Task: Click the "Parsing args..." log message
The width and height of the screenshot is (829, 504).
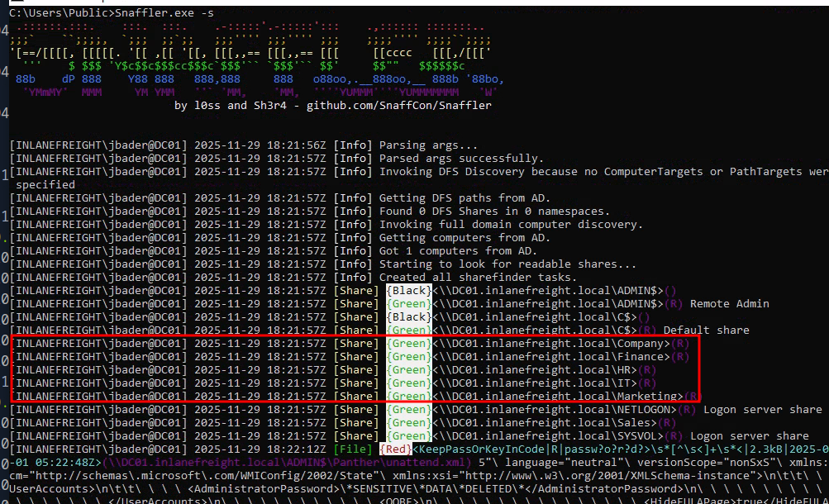Action: click(x=428, y=145)
